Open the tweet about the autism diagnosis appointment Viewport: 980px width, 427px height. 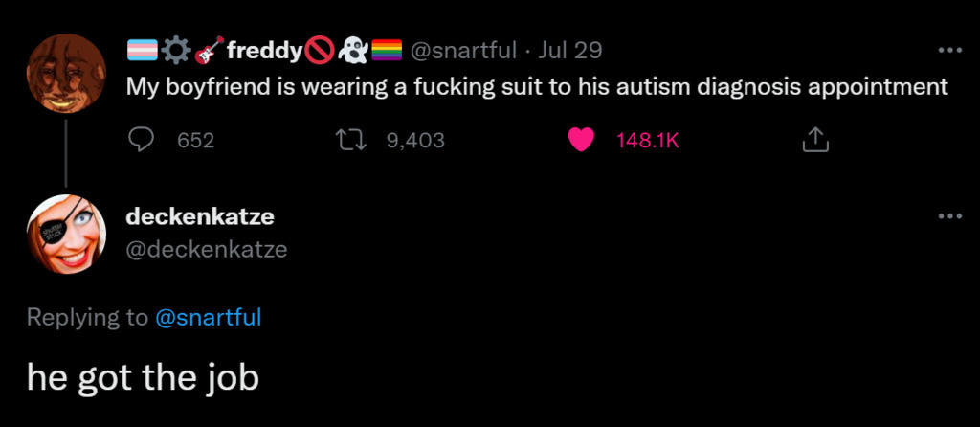click(537, 87)
